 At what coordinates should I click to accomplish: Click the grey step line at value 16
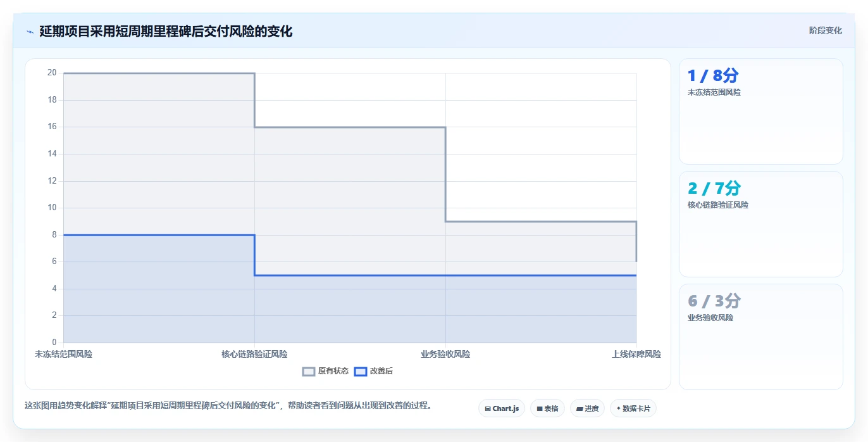(x=350, y=127)
